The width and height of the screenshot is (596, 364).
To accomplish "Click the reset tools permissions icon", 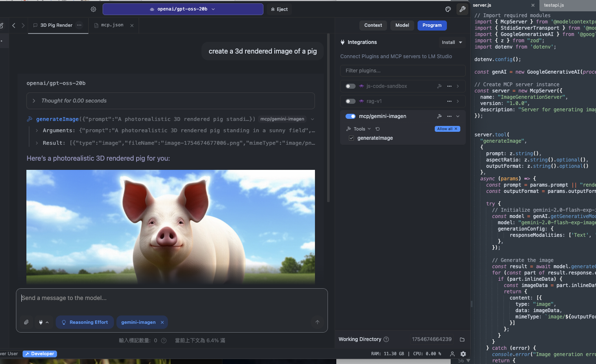I will click(x=377, y=129).
